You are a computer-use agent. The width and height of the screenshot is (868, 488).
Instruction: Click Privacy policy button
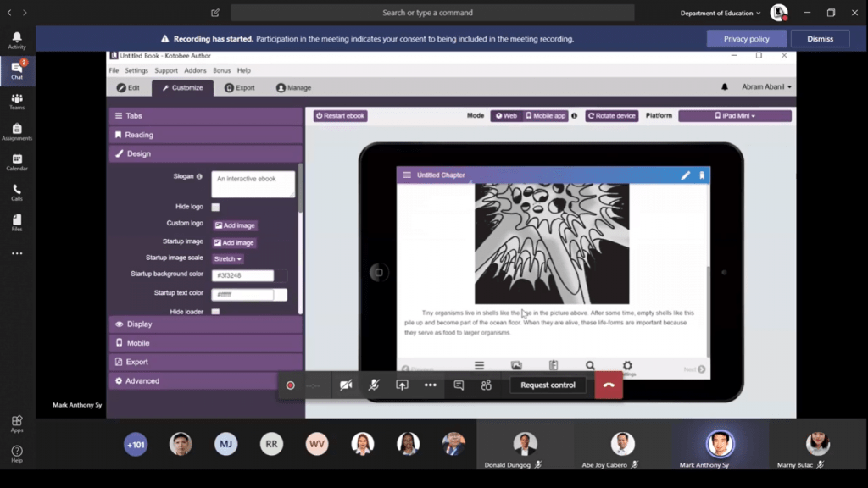(746, 39)
